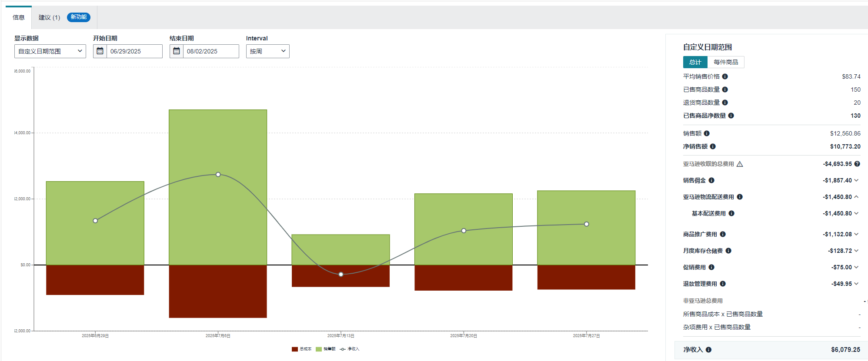Toggle 总成本 series in chart legend

301,349
